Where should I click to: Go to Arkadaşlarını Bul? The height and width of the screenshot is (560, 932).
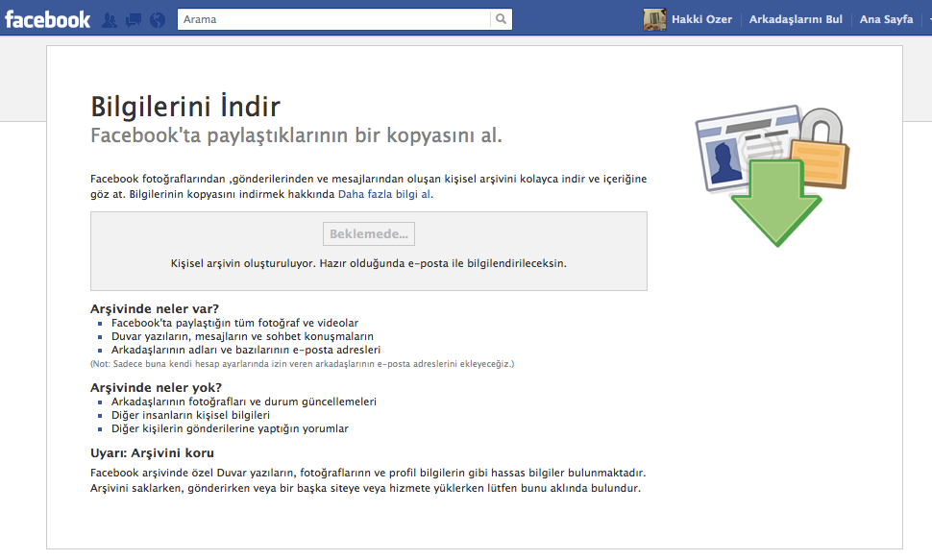[x=796, y=19]
